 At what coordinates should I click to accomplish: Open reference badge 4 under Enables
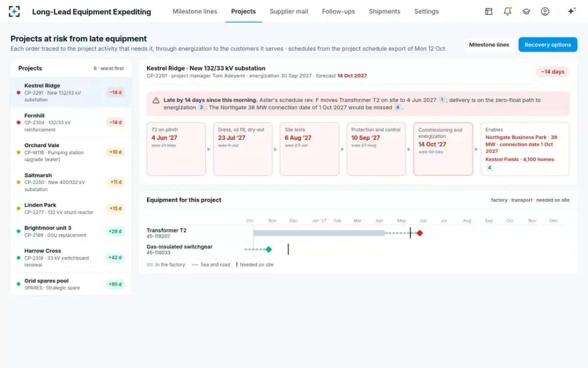click(489, 167)
